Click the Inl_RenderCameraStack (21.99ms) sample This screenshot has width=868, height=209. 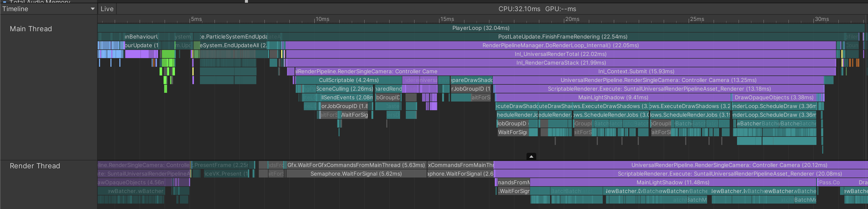click(x=561, y=63)
